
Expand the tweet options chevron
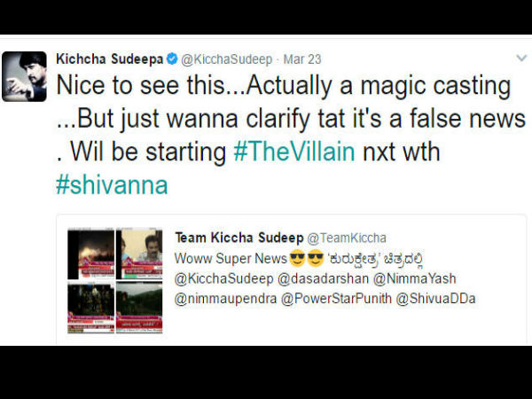521,58
